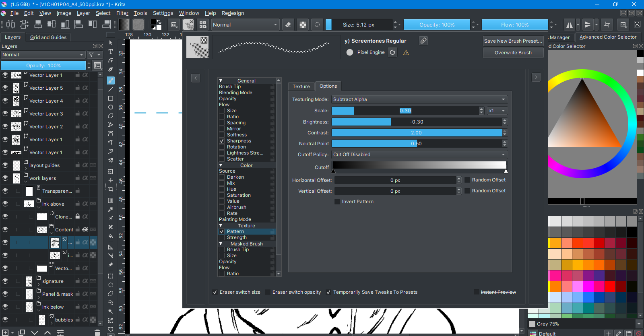Select the Text tool in toolbox
The image size is (644, 336).
(111, 52)
